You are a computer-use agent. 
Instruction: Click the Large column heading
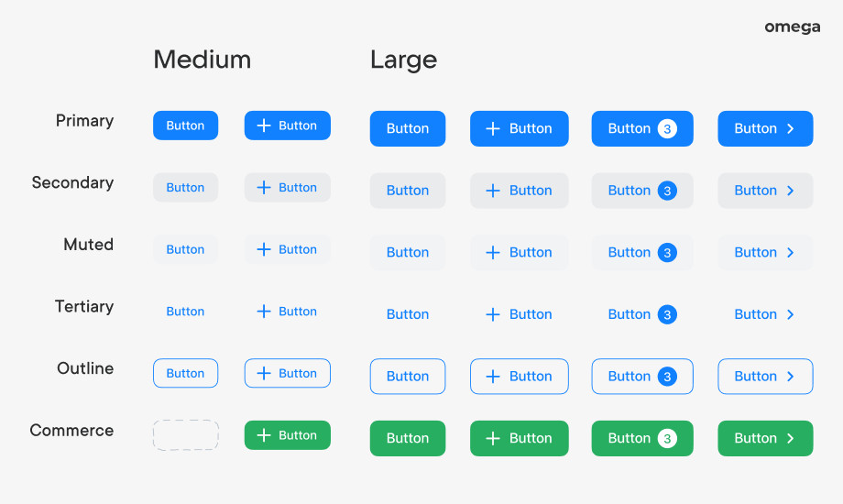pos(403,60)
